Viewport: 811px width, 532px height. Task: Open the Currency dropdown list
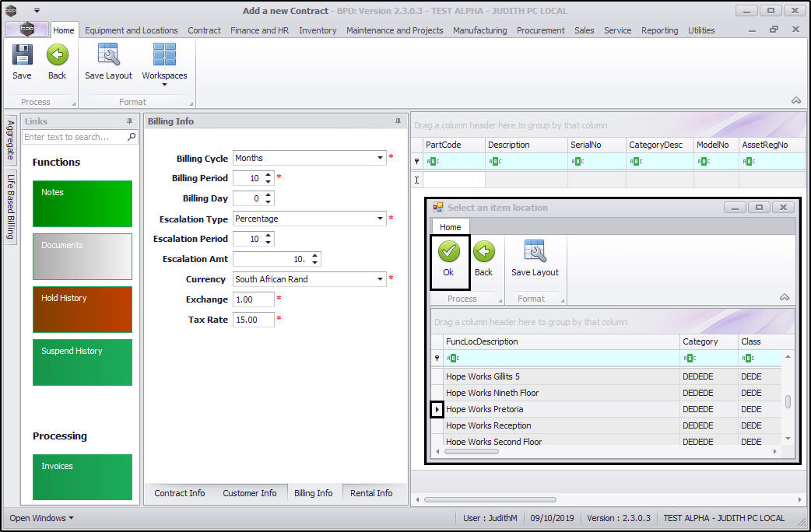coord(380,279)
